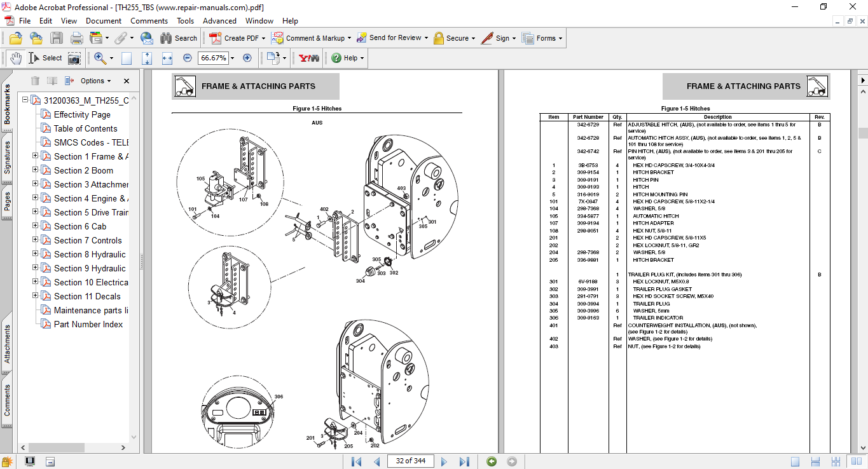Switch to Single Page layout view

pos(795,461)
